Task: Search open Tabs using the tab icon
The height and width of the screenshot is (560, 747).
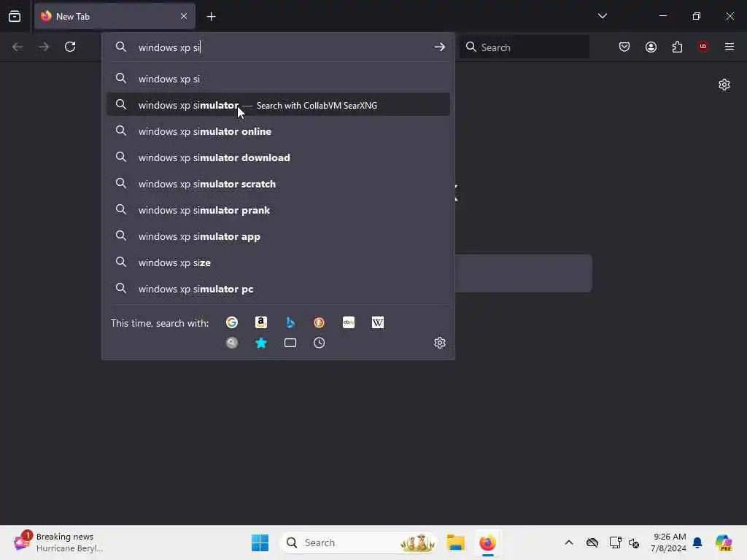Action: (x=290, y=343)
